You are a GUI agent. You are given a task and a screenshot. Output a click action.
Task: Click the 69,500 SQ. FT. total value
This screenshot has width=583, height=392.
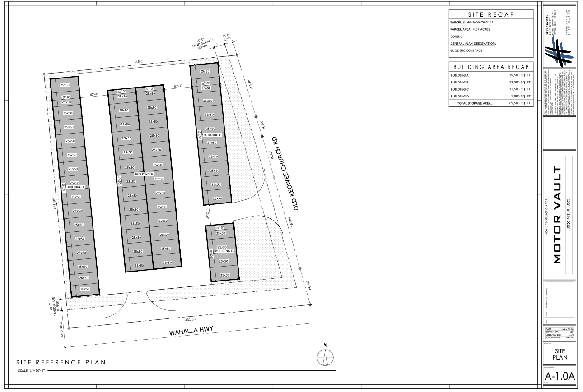pyautogui.click(x=520, y=103)
